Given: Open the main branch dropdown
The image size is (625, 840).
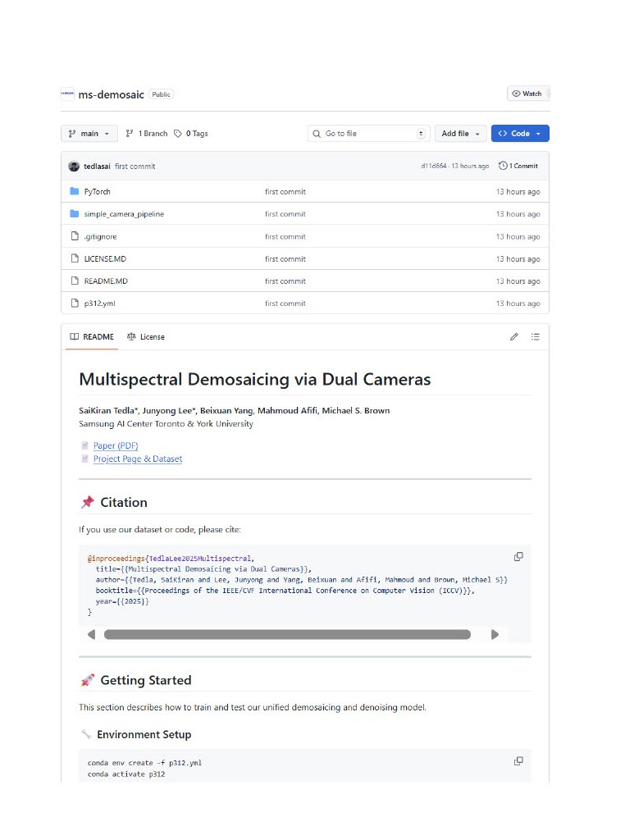Looking at the screenshot, I should [89, 134].
